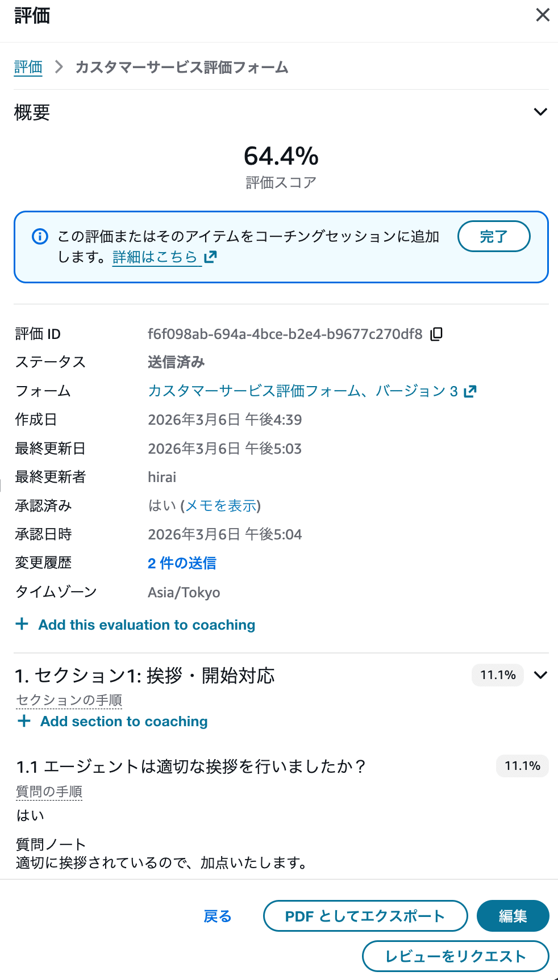This screenshot has height=980, width=558.
Task: Copy the evaluation ID using the copy icon
Action: click(x=436, y=334)
